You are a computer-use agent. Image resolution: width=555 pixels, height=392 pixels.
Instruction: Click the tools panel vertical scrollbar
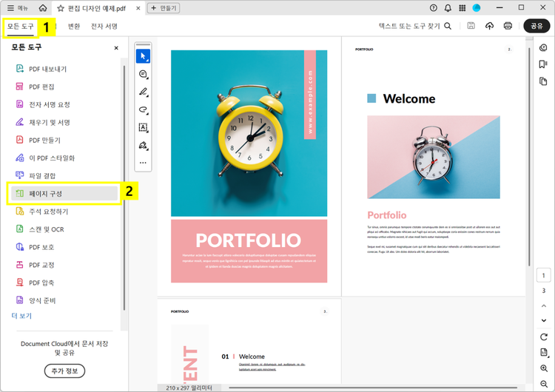coord(124,188)
